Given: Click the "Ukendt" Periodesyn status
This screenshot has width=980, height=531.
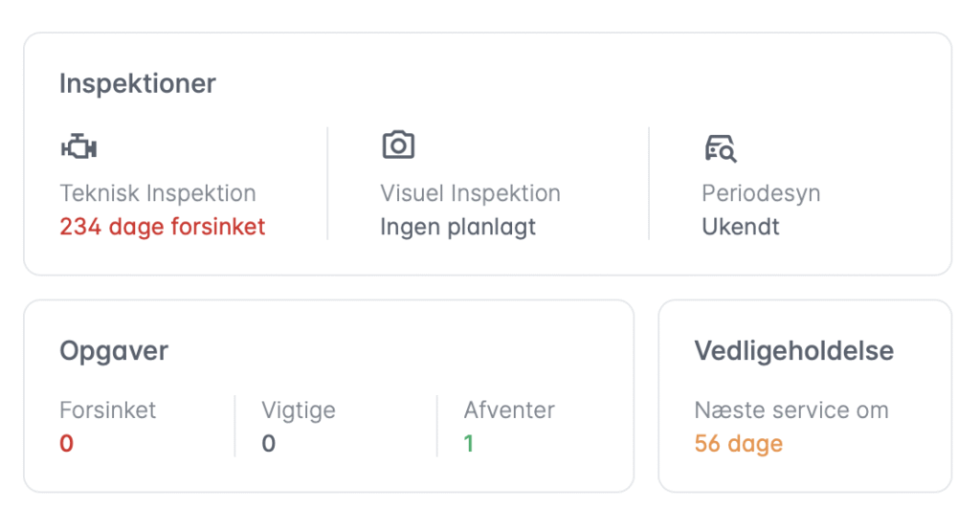Looking at the screenshot, I should coord(741,227).
